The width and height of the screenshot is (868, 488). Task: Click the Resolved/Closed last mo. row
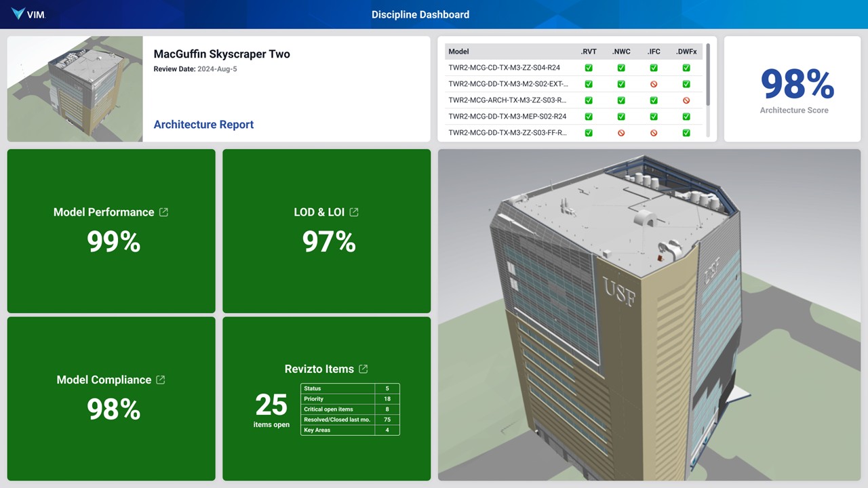337,420
